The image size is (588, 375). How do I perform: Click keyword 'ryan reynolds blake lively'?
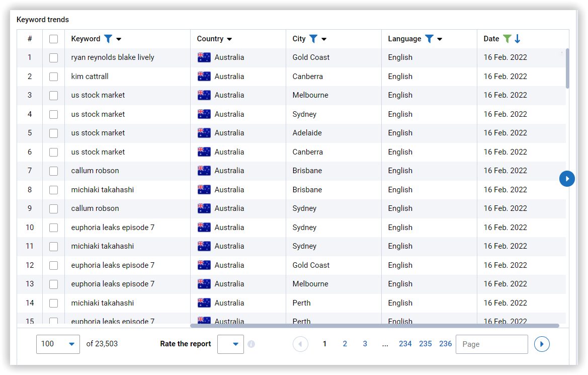coord(113,57)
